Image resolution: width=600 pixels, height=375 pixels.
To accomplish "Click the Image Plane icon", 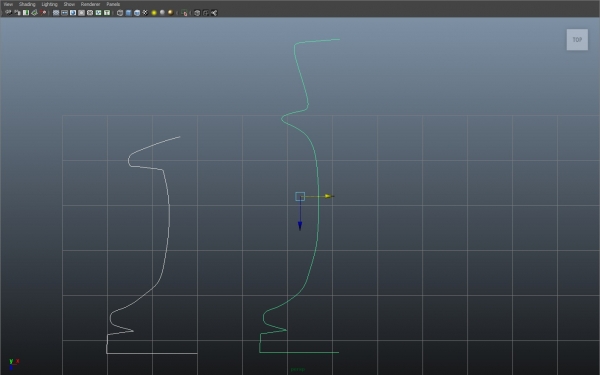I will click(34, 13).
